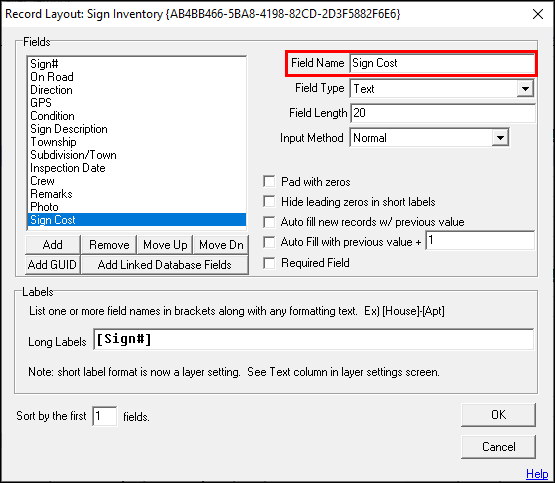The width and height of the screenshot is (555, 483).
Task: Close the Record Layout dialog
Action: tap(538, 15)
